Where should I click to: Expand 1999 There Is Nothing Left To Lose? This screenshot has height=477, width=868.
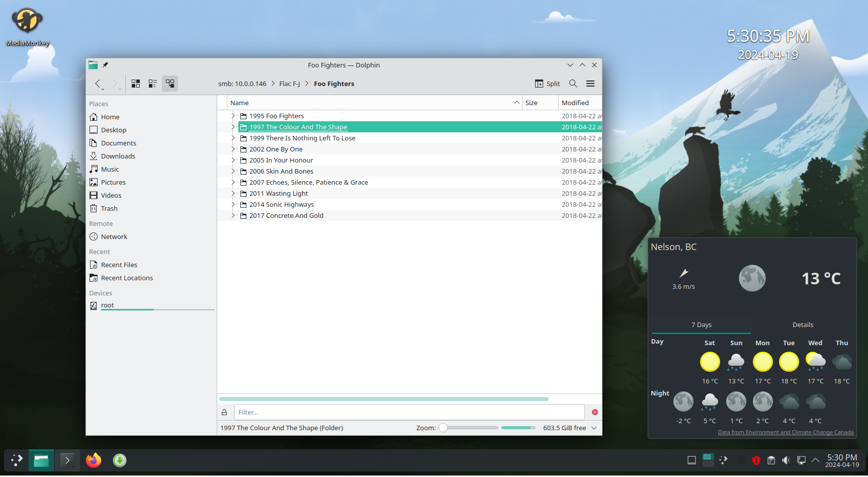point(233,138)
